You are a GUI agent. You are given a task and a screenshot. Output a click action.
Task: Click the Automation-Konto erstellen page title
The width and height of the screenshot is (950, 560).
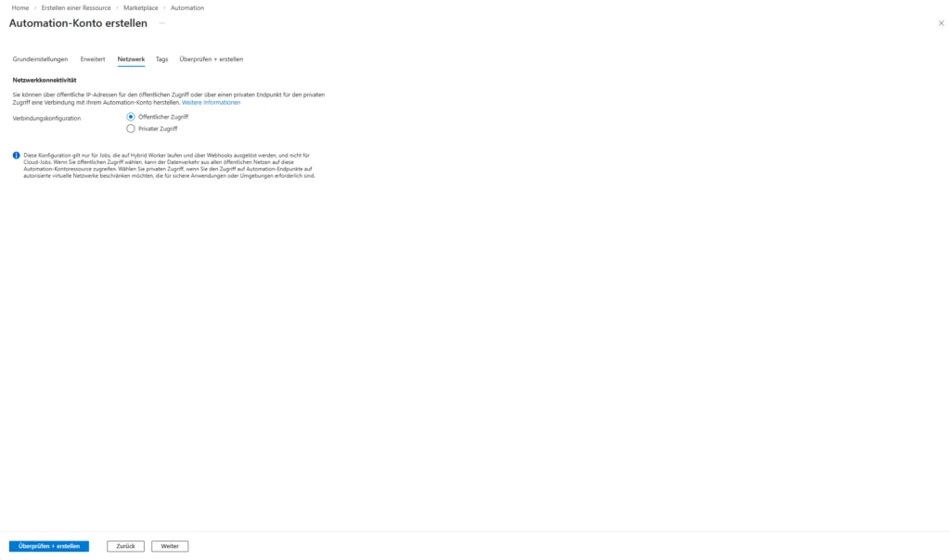[78, 23]
